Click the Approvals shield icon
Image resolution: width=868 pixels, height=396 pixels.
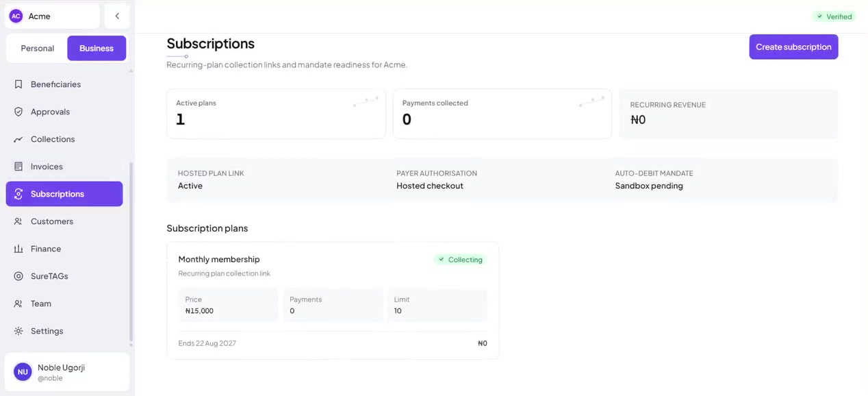point(18,112)
